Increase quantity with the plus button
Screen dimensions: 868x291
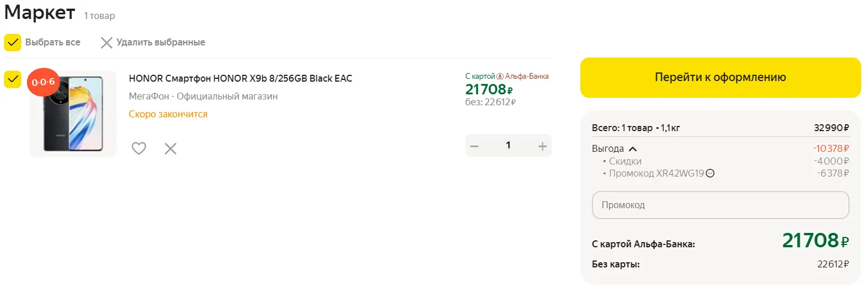coord(542,146)
